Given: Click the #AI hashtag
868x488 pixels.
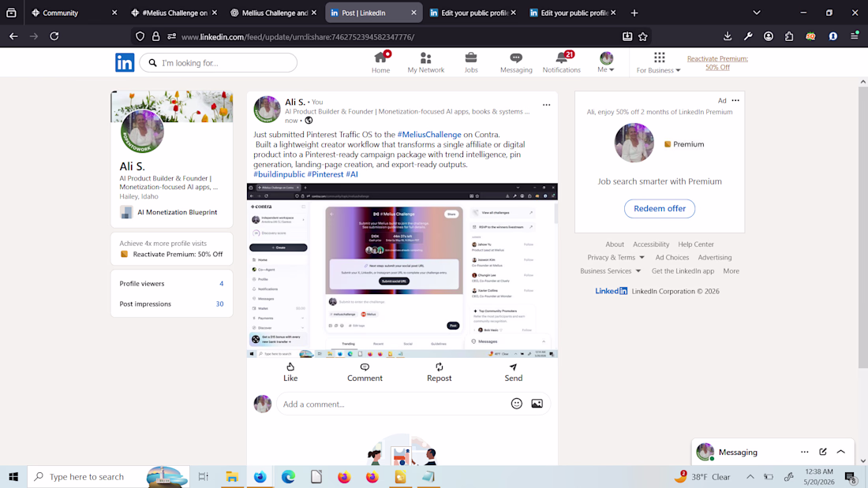Looking at the screenshot, I should pyautogui.click(x=352, y=174).
